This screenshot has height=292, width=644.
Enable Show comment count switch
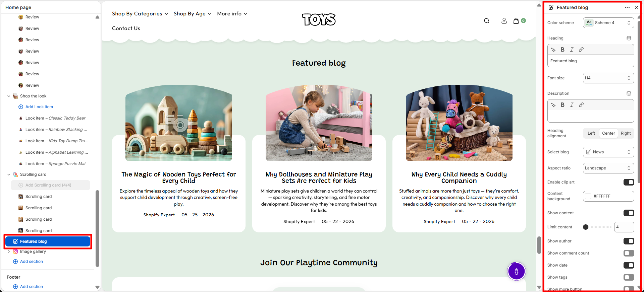click(x=629, y=253)
